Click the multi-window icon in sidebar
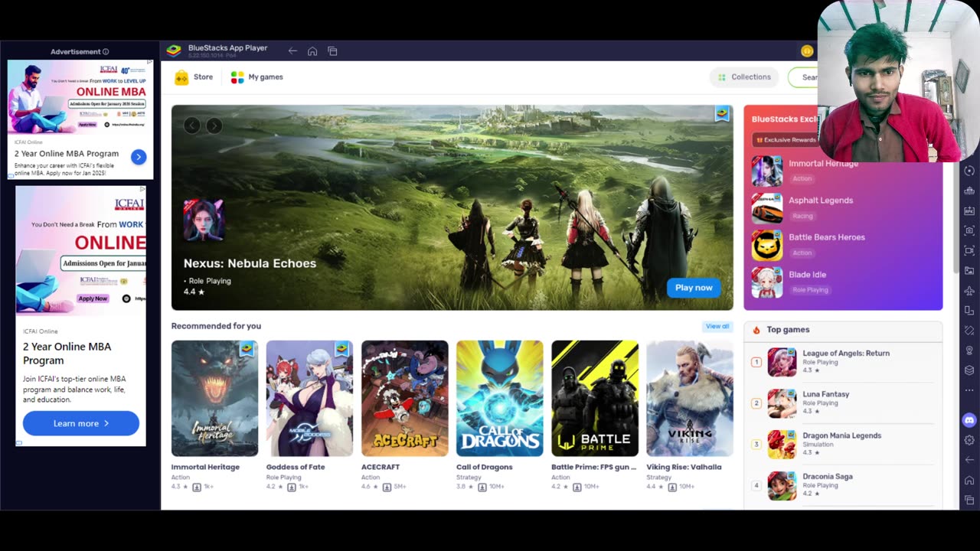This screenshot has width=980, height=551. [x=969, y=311]
